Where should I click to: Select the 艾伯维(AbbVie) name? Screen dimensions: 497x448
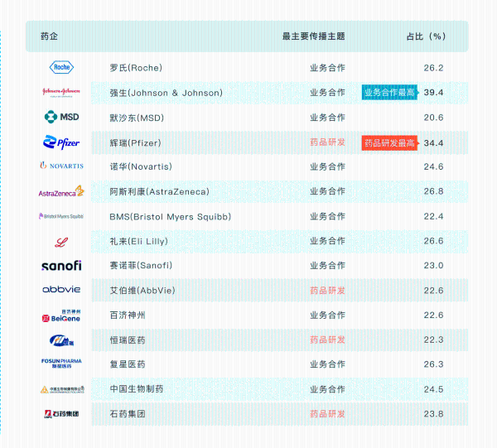point(142,290)
